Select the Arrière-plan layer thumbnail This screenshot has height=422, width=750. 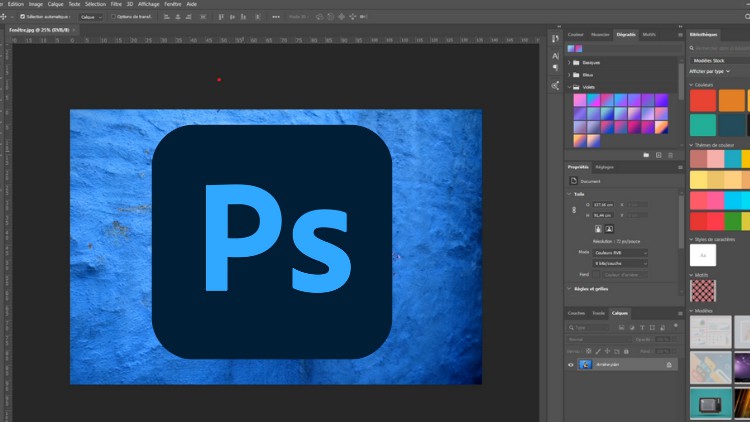click(585, 365)
